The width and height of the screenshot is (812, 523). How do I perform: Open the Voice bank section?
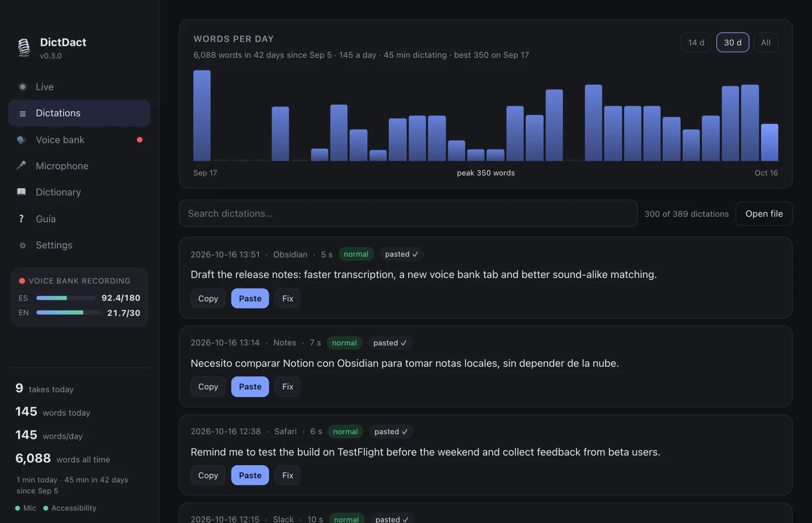[79, 140]
